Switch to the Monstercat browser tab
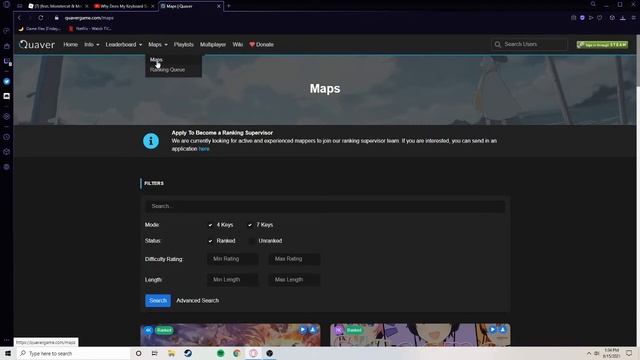The width and height of the screenshot is (640, 360). tap(58, 6)
